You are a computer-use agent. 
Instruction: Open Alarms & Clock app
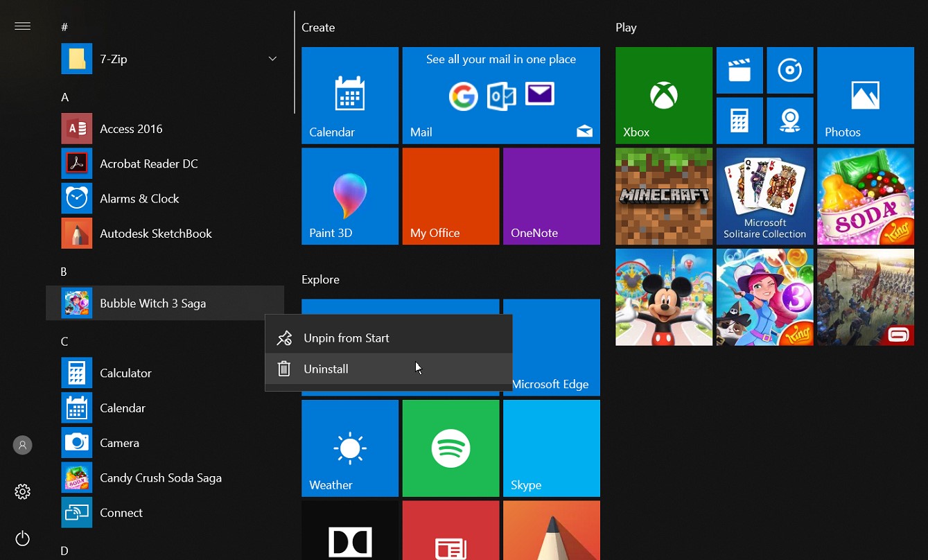(165, 198)
